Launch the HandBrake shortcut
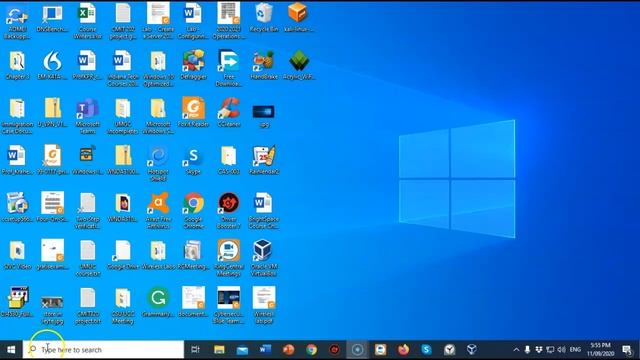The width and height of the screenshot is (640, 360). coord(264,64)
